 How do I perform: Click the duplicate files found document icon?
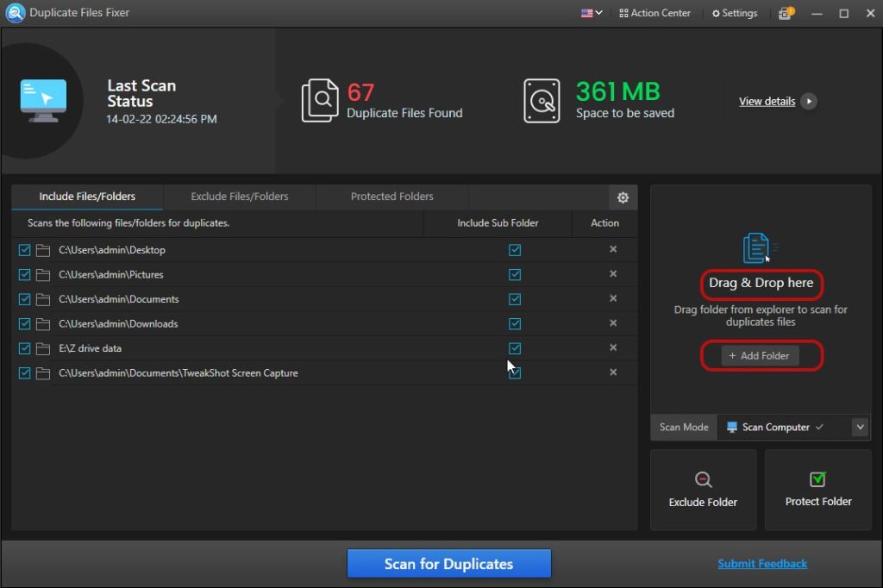(320, 101)
